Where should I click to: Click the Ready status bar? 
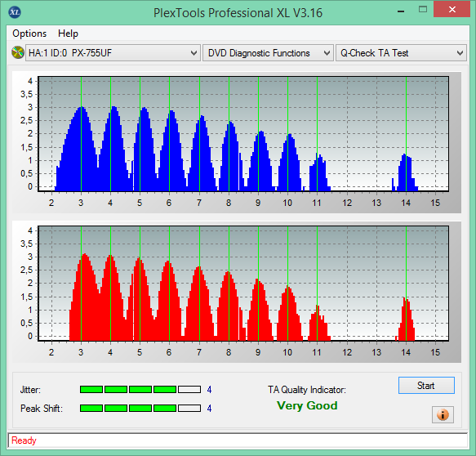coord(238,440)
